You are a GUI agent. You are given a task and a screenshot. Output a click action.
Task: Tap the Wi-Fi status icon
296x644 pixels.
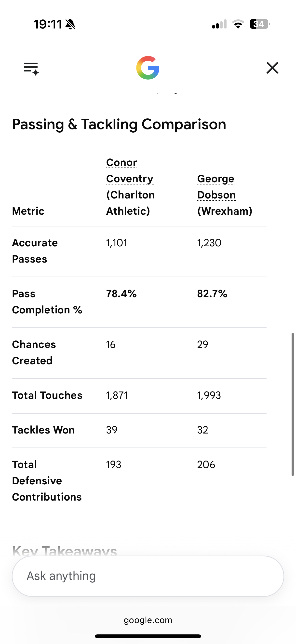(x=238, y=24)
